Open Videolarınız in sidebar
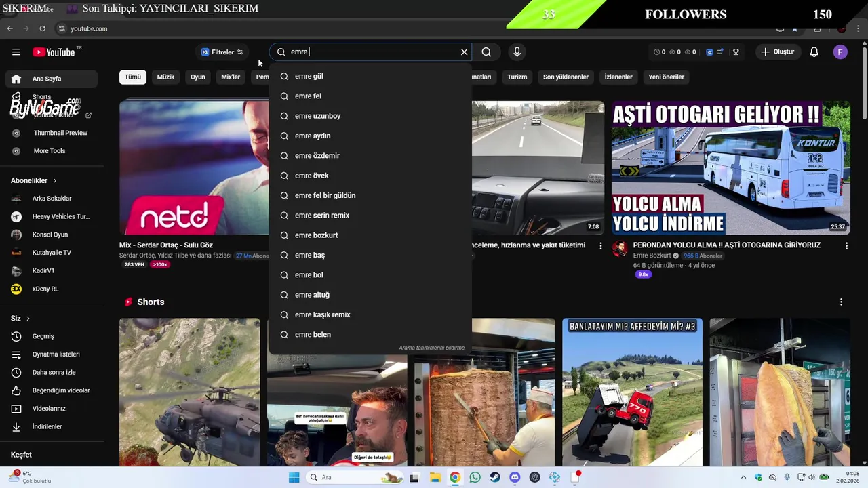868x488 pixels. 52,409
